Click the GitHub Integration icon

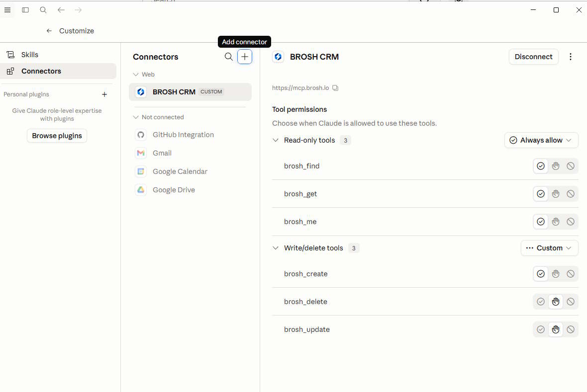point(141,135)
